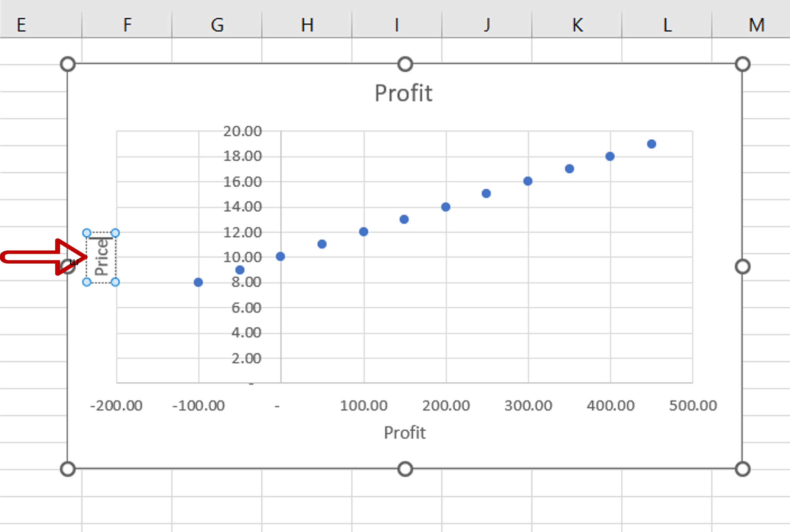Select the data point at price 16
The image size is (790, 532).
click(528, 181)
